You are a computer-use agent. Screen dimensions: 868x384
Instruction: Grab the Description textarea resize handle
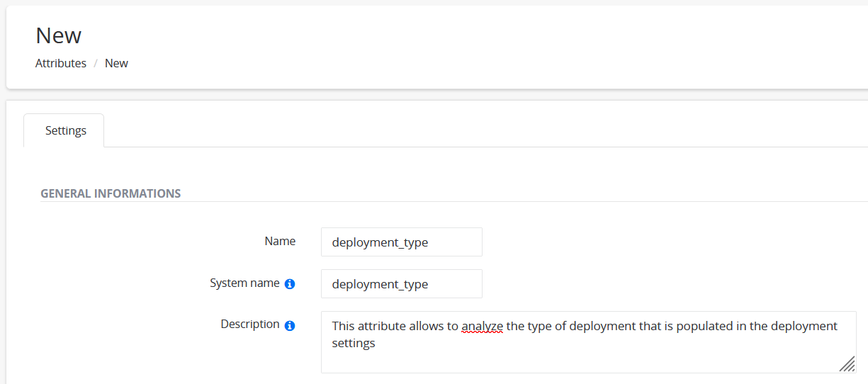(x=847, y=364)
